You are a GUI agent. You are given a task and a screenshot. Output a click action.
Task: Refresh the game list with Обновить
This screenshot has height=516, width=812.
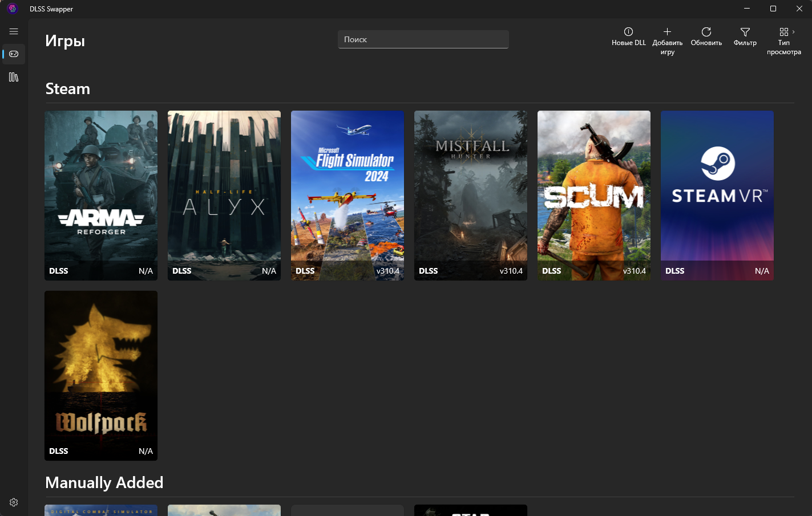click(x=706, y=36)
